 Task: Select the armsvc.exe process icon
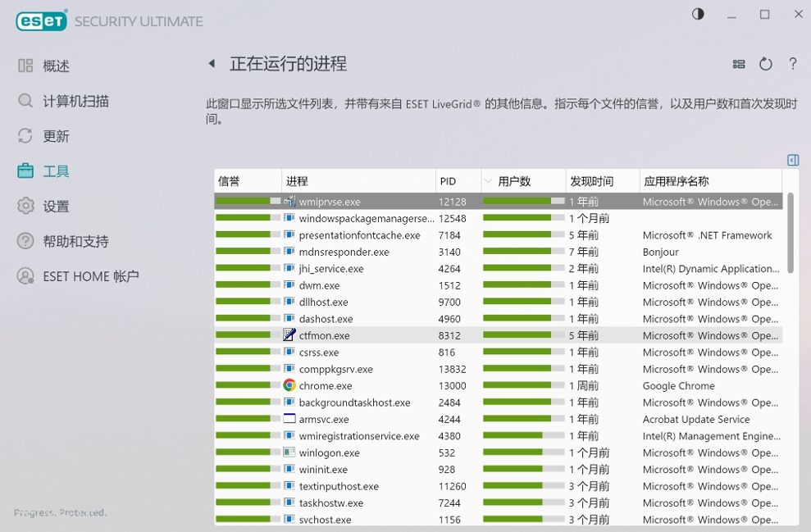click(x=289, y=420)
